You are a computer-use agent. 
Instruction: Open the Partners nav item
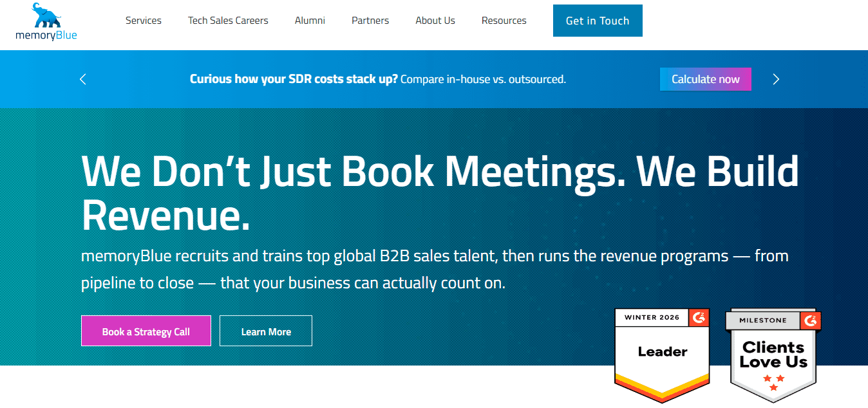click(370, 21)
